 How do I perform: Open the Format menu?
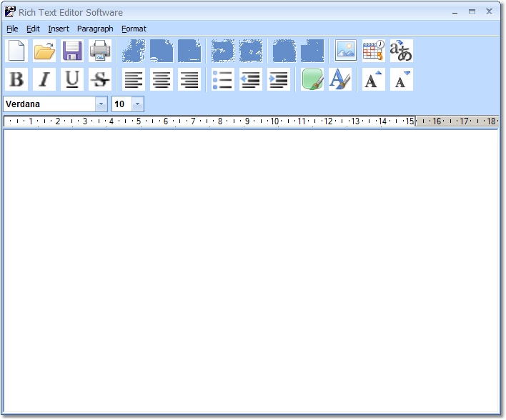click(134, 29)
